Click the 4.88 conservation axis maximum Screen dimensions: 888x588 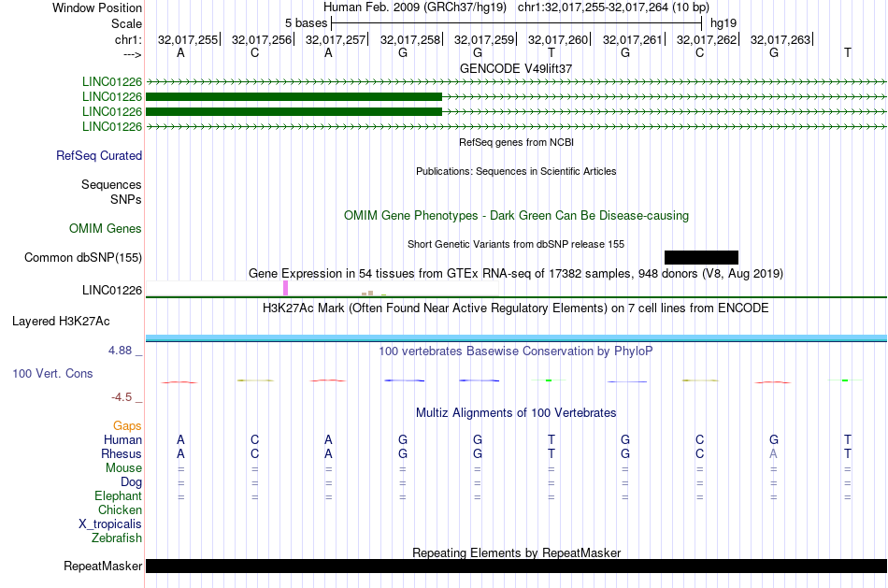[120, 351]
